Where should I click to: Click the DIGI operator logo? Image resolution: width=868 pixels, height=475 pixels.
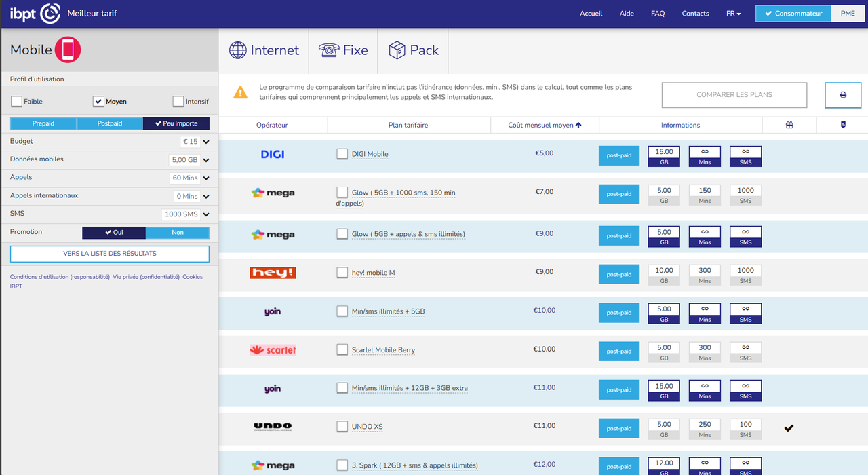click(273, 155)
